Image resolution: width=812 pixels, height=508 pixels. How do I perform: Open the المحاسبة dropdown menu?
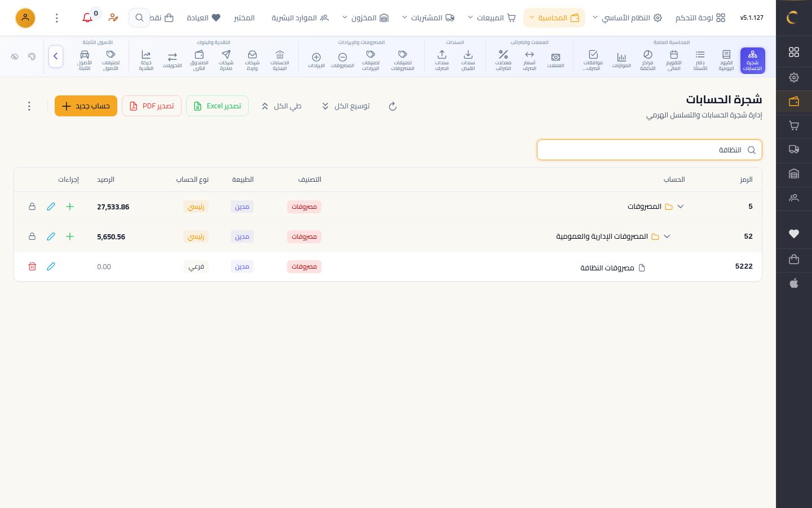click(554, 18)
